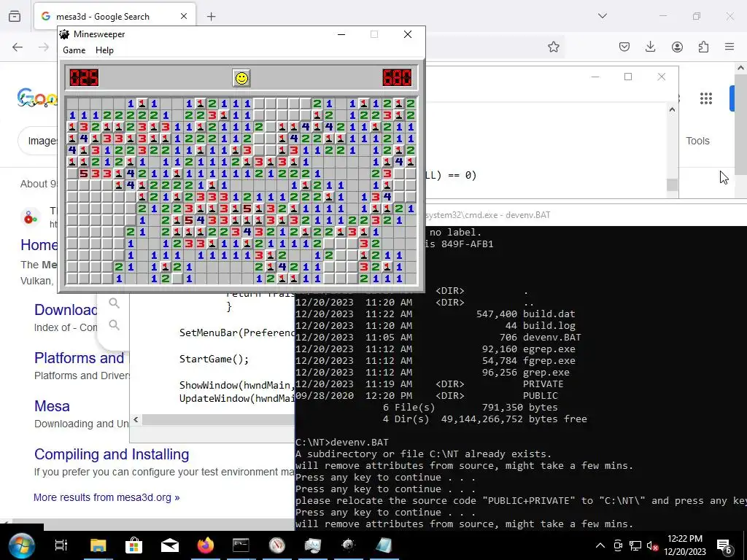Click the network icon in system tray
The height and width of the screenshot is (560, 747).
(x=635, y=545)
